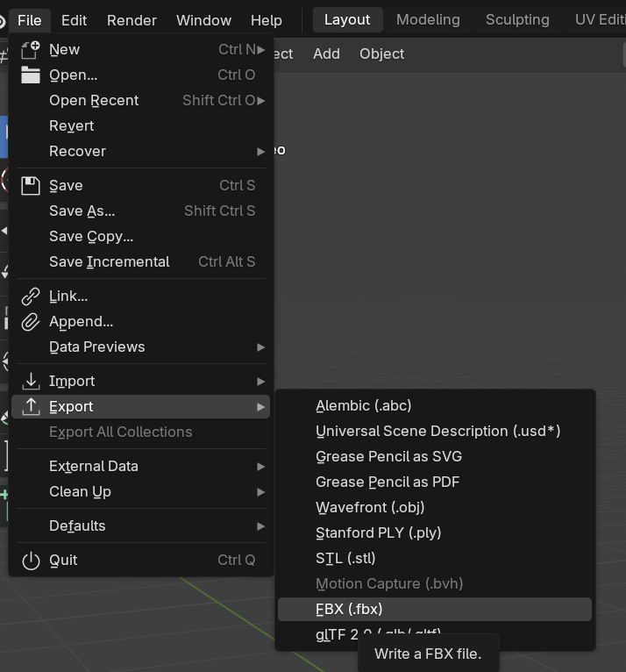Screen dimensions: 626x672
Task: Open the File menu
Action: [30, 20]
